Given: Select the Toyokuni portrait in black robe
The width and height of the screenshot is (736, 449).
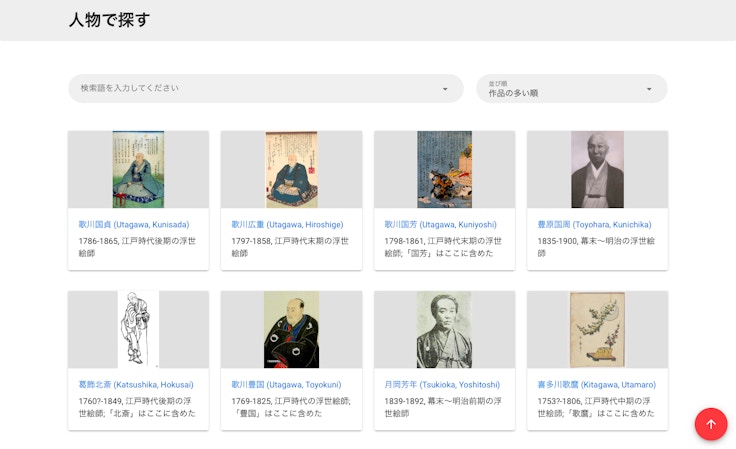Looking at the screenshot, I should (x=291, y=329).
